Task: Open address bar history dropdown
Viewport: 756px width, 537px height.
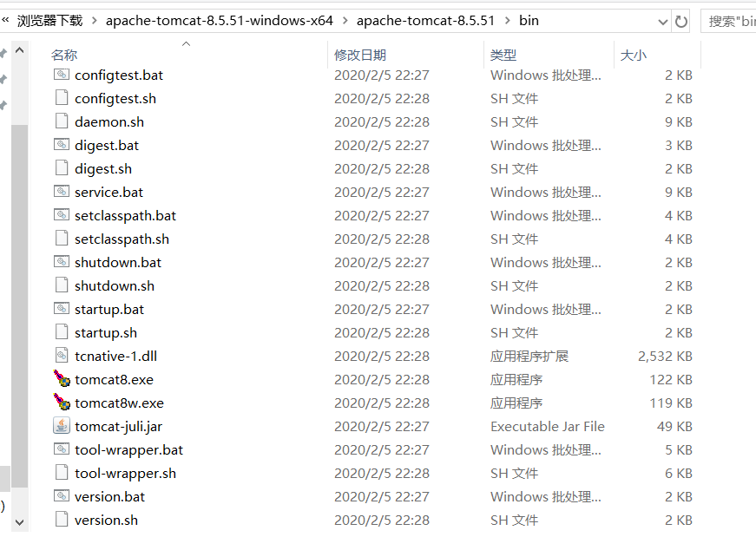Action: tap(663, 22)
